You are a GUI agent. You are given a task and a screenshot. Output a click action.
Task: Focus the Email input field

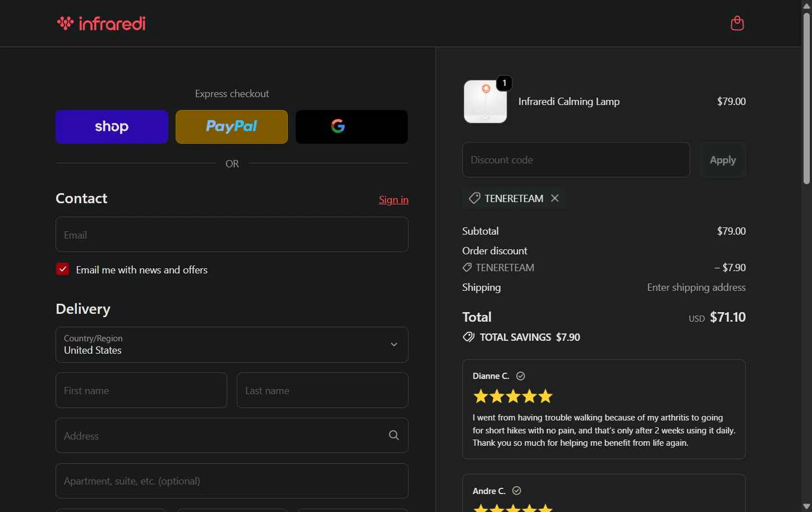pos(232,235)
